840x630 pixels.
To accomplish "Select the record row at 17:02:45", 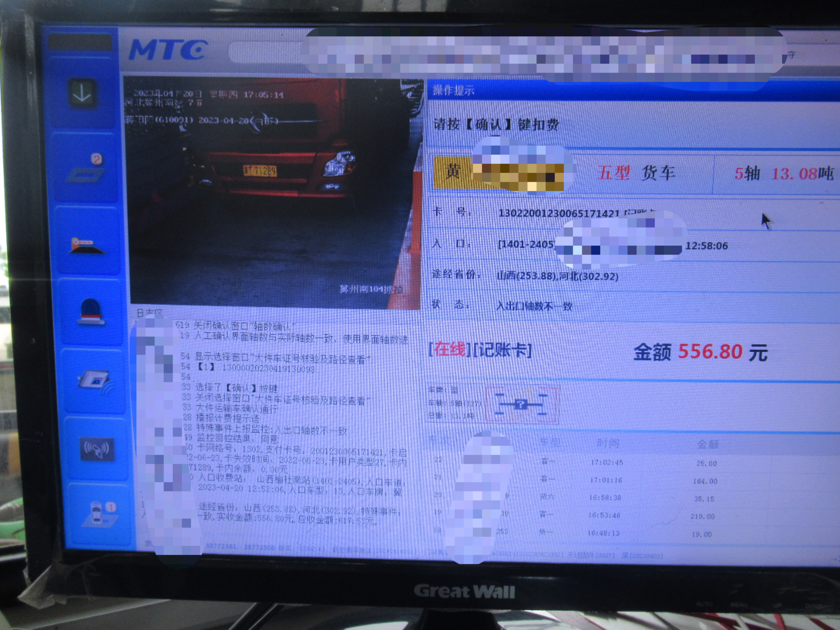I will tap(630, 463).
